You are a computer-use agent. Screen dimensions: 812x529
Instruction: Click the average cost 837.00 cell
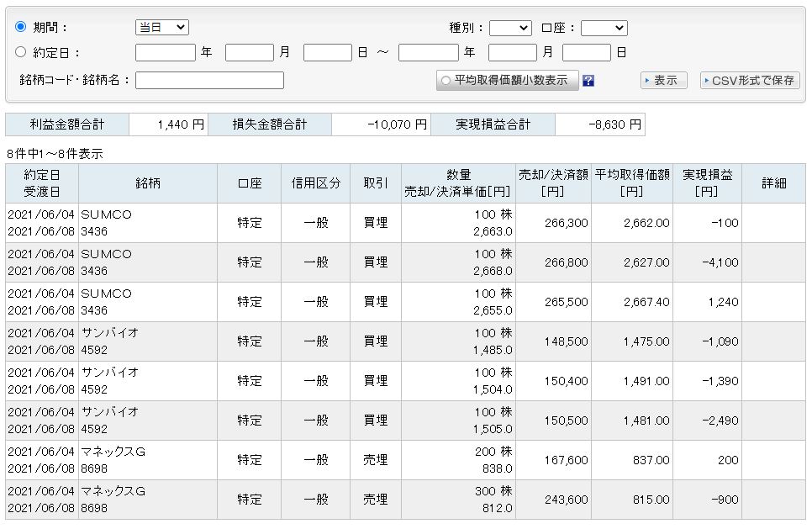point(632,460)
